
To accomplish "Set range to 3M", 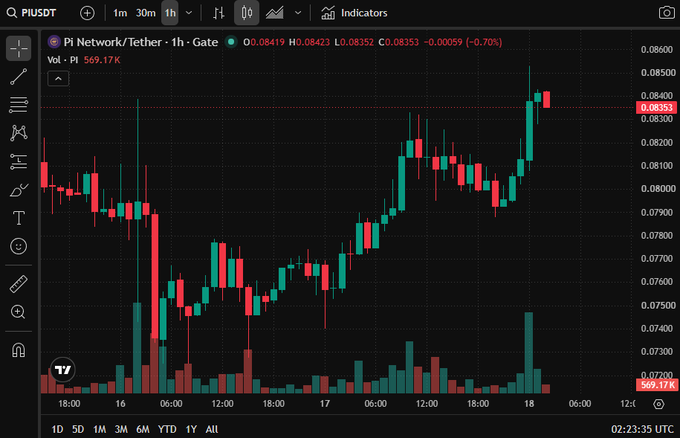I will [x=121, y=429].
